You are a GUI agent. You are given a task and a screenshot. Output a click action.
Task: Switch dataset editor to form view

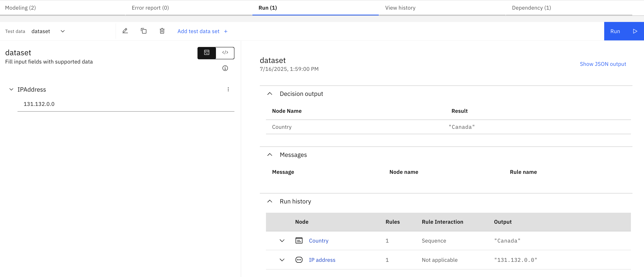pos(207,53)
